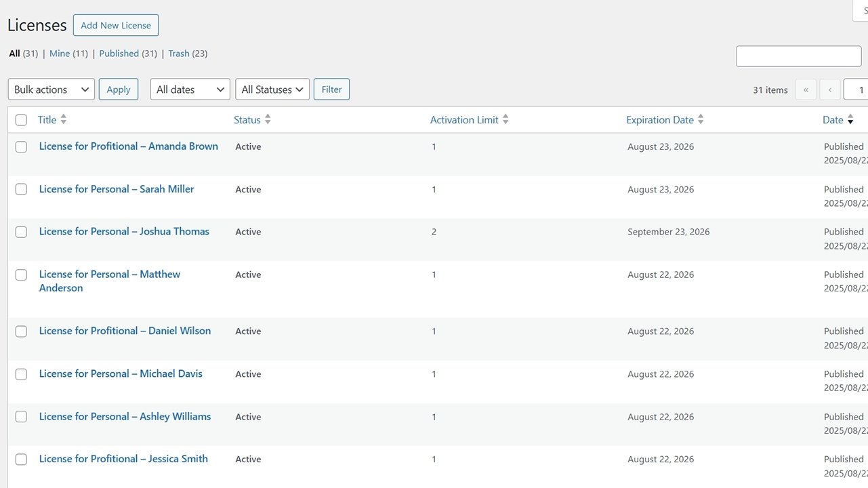868x488 pixels.
Task: Click Expiration Date sort arrows icon
Action: pyautogui.click(x=701, y=120)
